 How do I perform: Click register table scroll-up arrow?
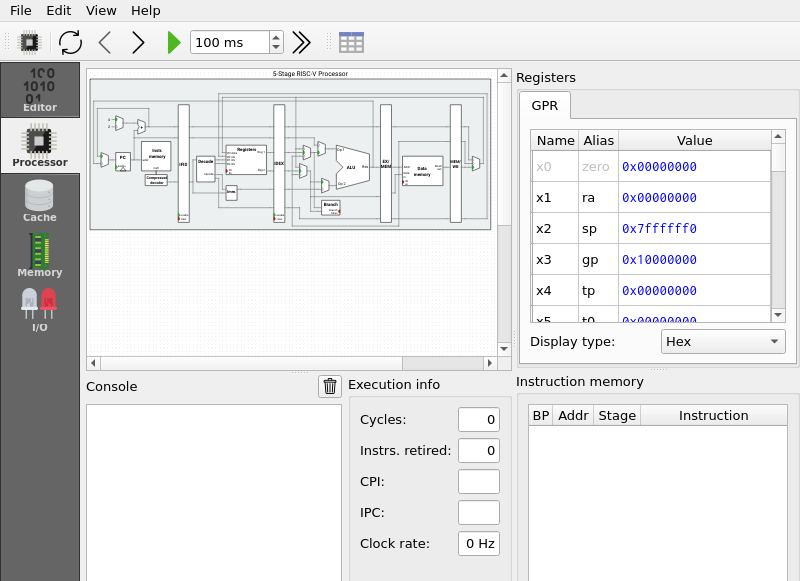pos(778,136)
